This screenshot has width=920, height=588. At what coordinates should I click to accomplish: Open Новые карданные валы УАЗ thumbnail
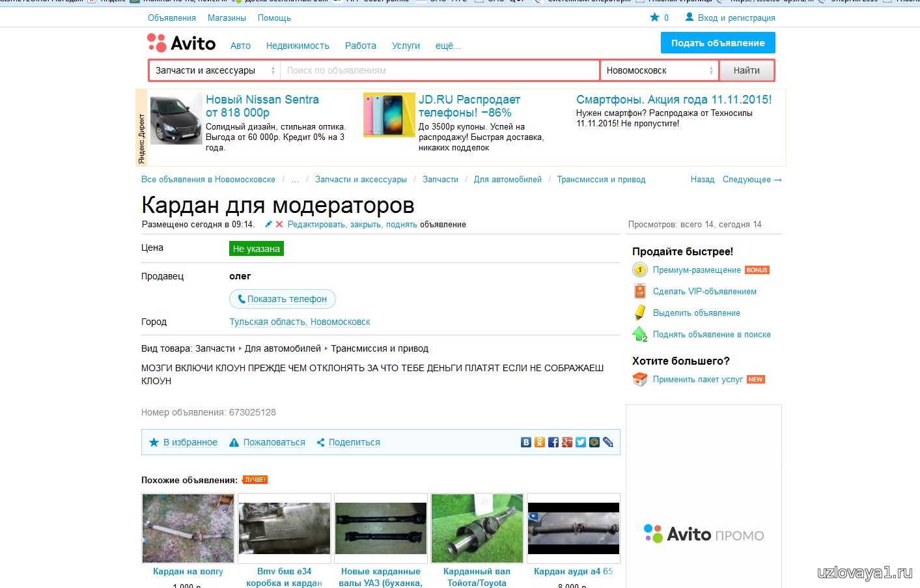coord(381,528)
